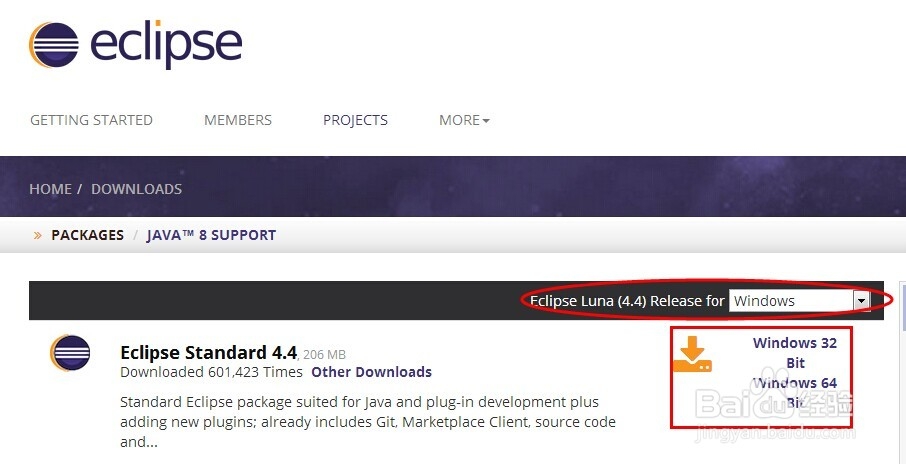Click the package description paragraph

click(368, 422)
